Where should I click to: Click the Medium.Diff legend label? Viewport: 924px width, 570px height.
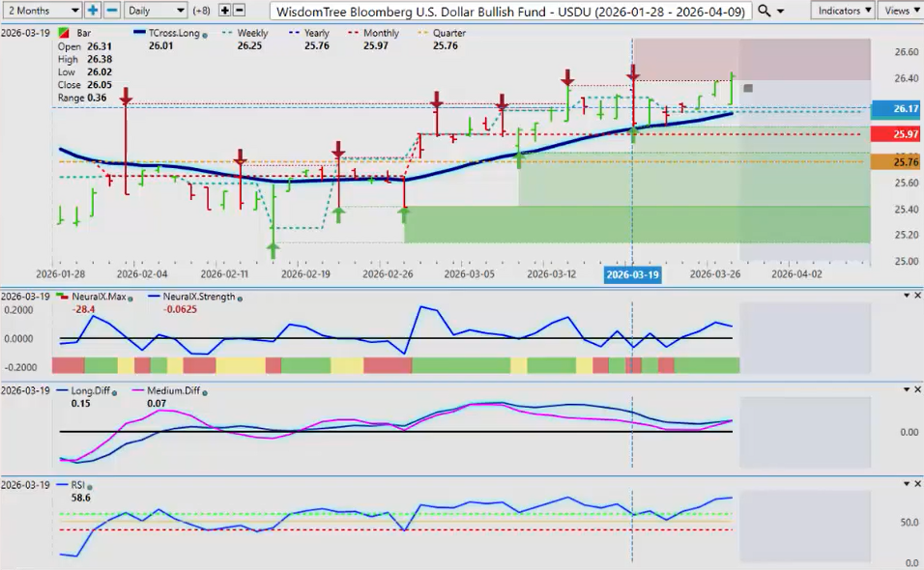click(x=173, y=390)
